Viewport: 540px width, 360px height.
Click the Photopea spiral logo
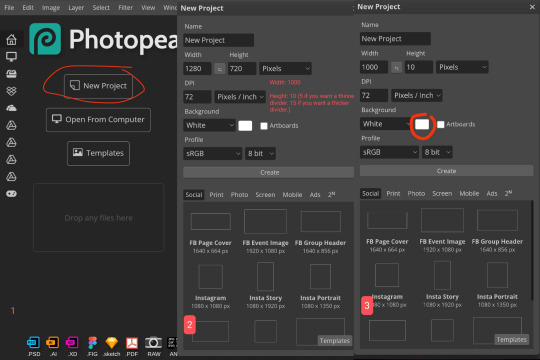[45, 39]
